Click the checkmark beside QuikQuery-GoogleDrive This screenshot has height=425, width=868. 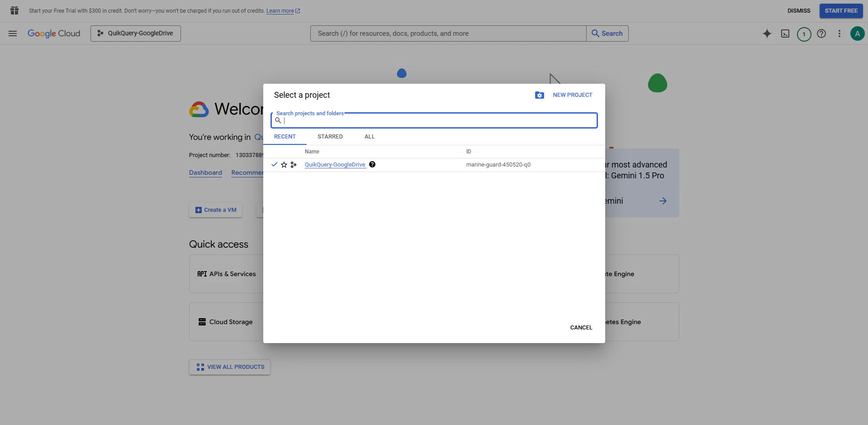click(274, 164)
